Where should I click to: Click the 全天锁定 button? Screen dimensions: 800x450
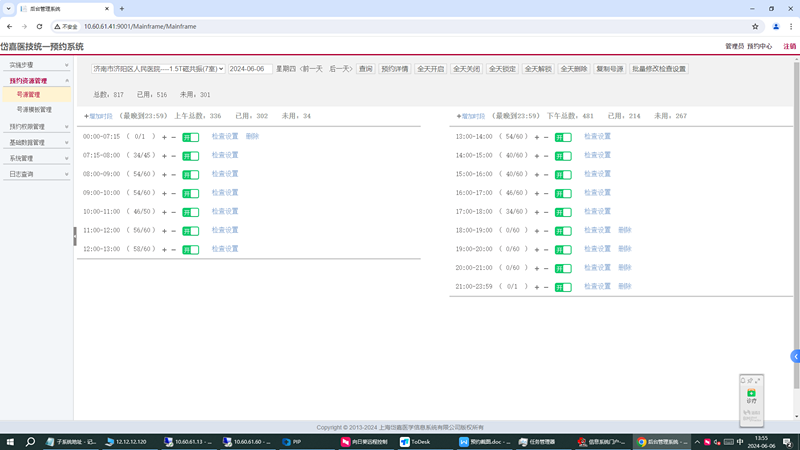click(x=502, y=69)
